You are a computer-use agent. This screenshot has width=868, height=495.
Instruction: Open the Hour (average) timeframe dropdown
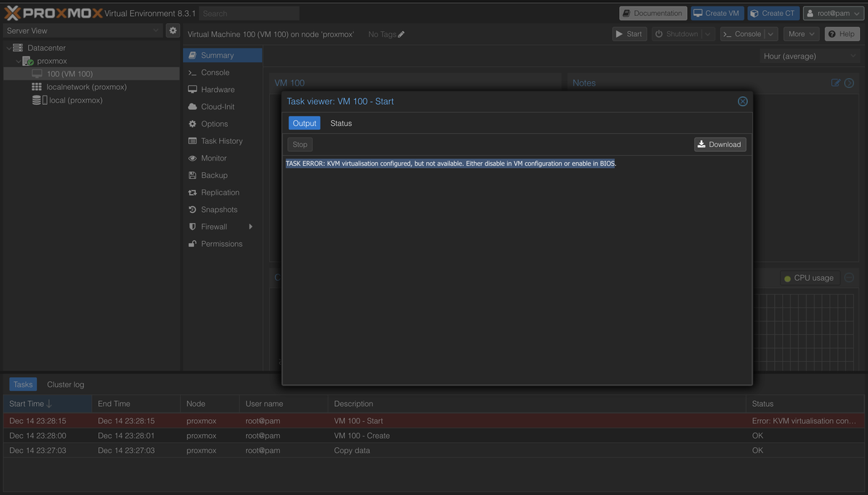click(809, 56)
